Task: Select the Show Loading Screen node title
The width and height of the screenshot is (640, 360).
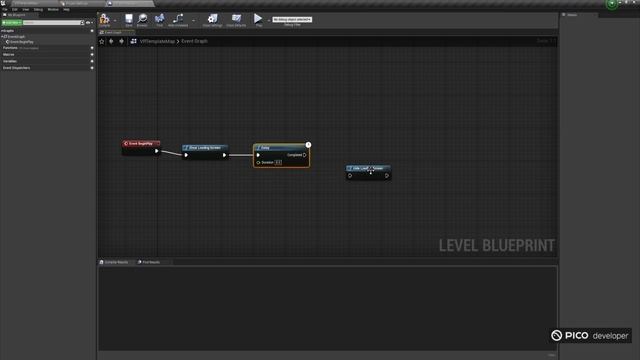Action: [x=205, y=148]
